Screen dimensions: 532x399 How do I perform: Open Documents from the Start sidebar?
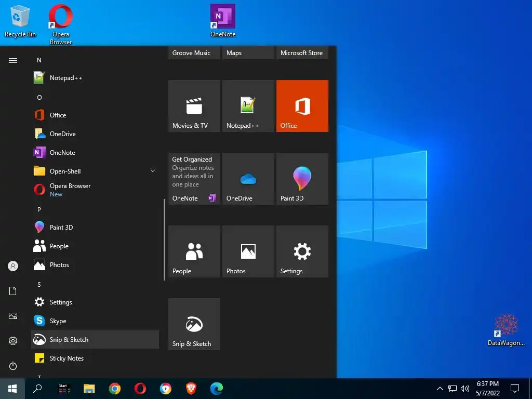click(13, 291)
